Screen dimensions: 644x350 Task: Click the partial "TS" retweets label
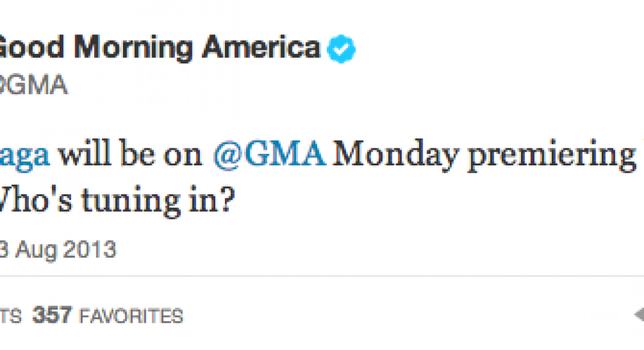coord(11,316)
